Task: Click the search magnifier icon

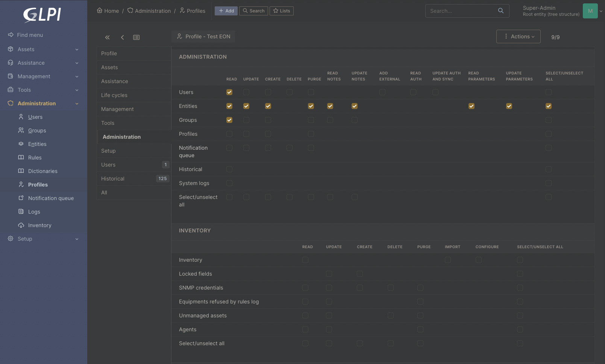Action: (x=501, y=11)
